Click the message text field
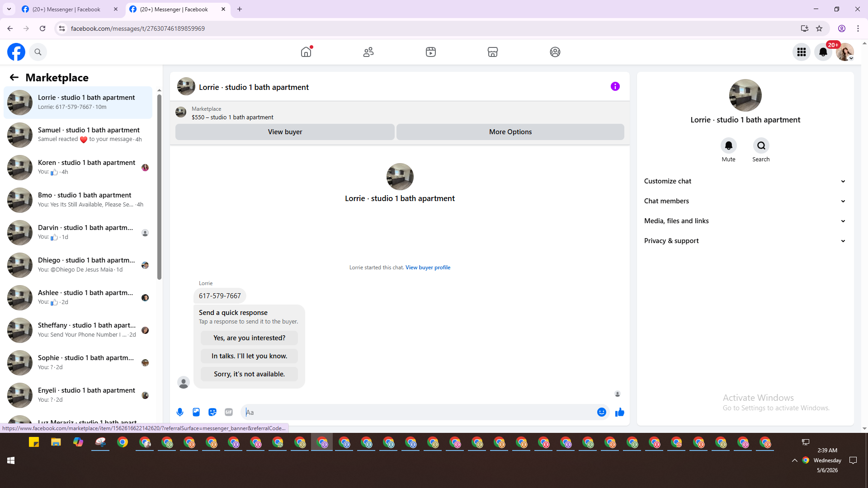868x488 pixels. (x=419, y=412)
